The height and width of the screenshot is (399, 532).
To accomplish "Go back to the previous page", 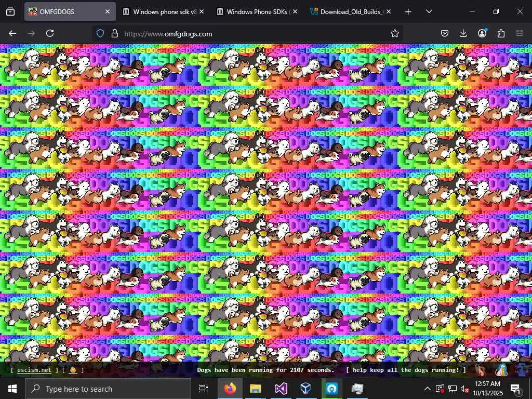I will click(12, 33).
